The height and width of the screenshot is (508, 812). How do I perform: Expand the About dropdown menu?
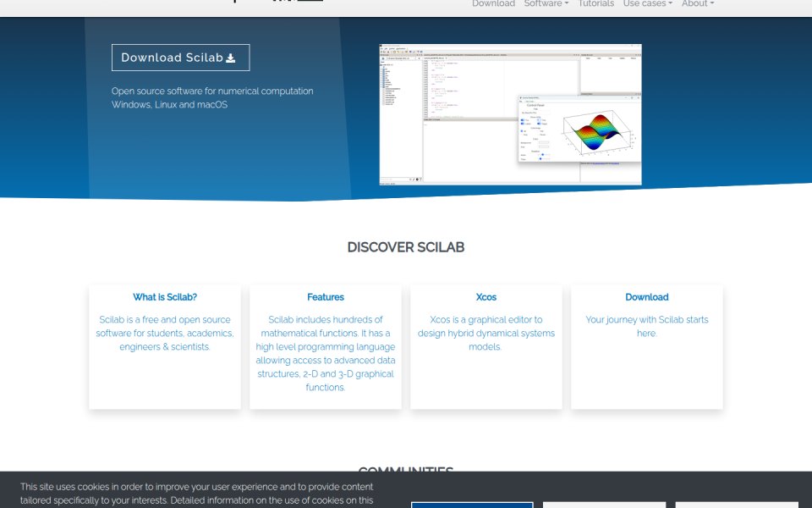click(698, 3)
